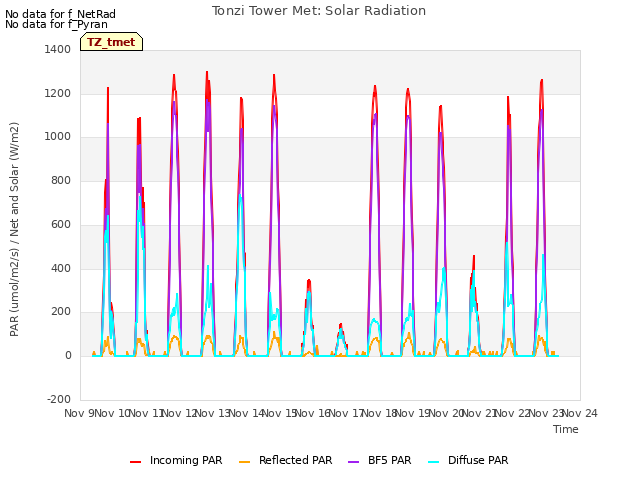
Task: Click the BF5 PAR purple legend swatch
Action: click(x=353, y=462)
